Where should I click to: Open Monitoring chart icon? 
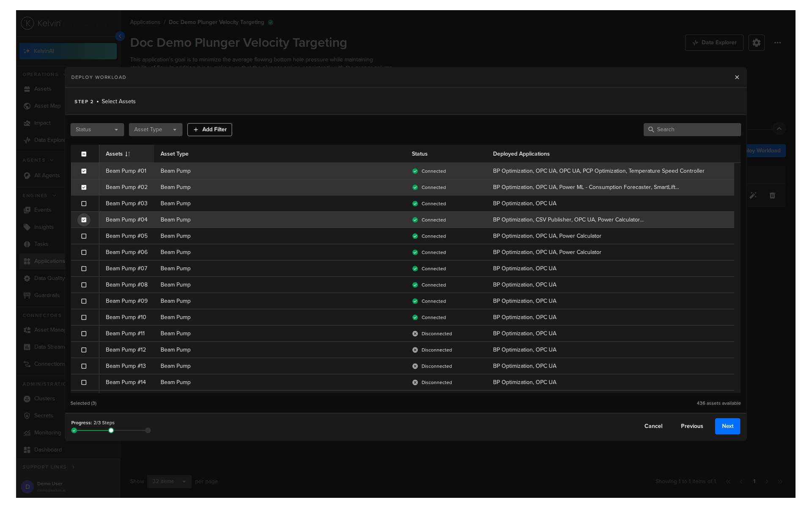(27, 433)
